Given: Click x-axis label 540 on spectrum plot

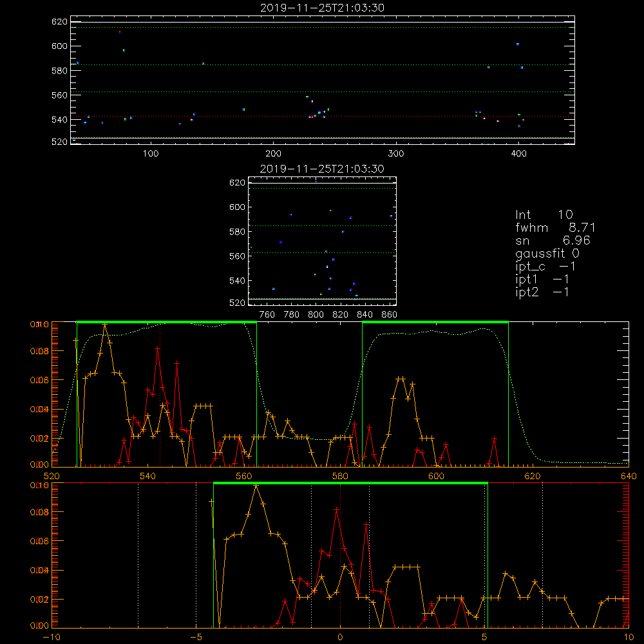Looking at the screenshot, I should coord(148,476).
